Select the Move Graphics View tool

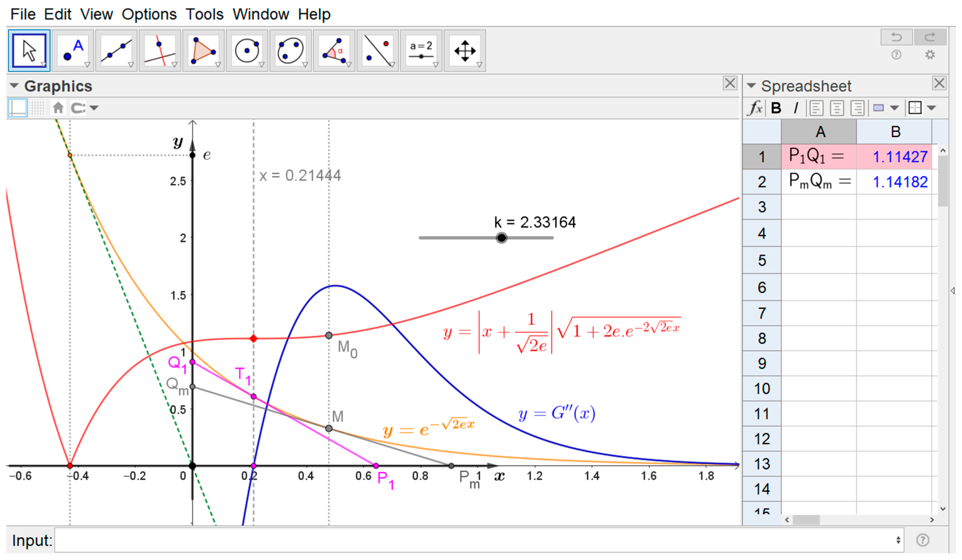pos(464,51)
